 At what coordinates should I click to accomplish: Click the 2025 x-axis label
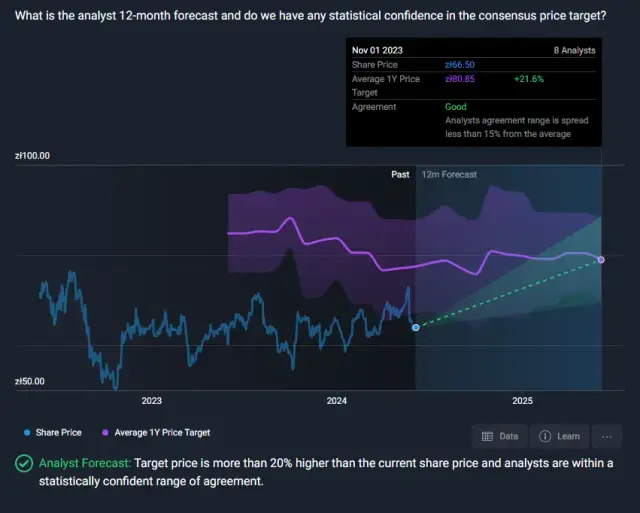[522, 401]
